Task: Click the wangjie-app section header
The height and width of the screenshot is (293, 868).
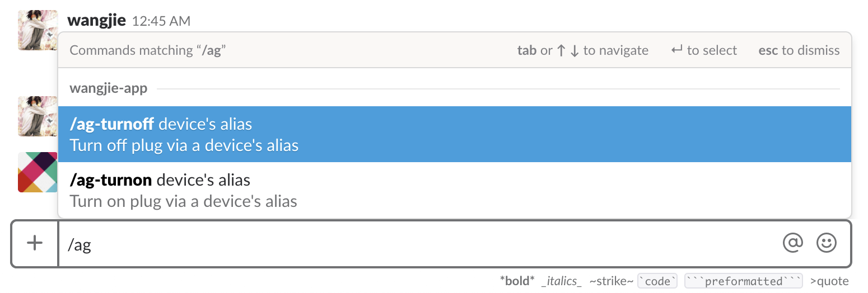Action: 109,88
